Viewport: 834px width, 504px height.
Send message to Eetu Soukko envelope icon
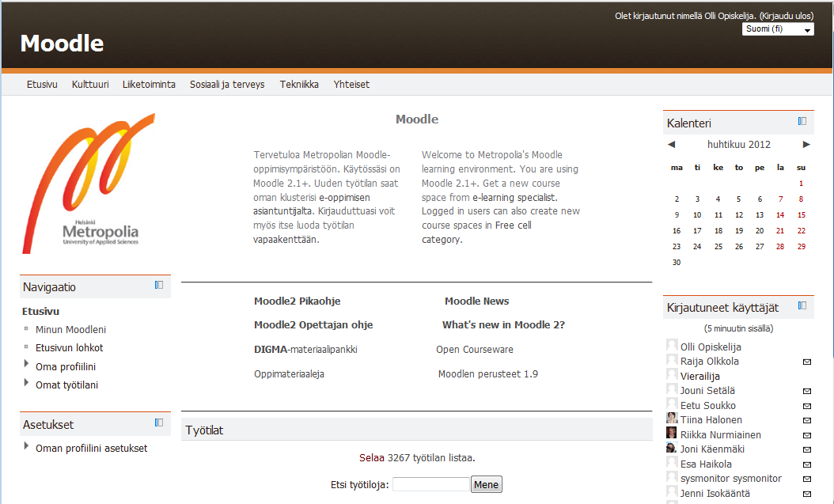point(807,406)
